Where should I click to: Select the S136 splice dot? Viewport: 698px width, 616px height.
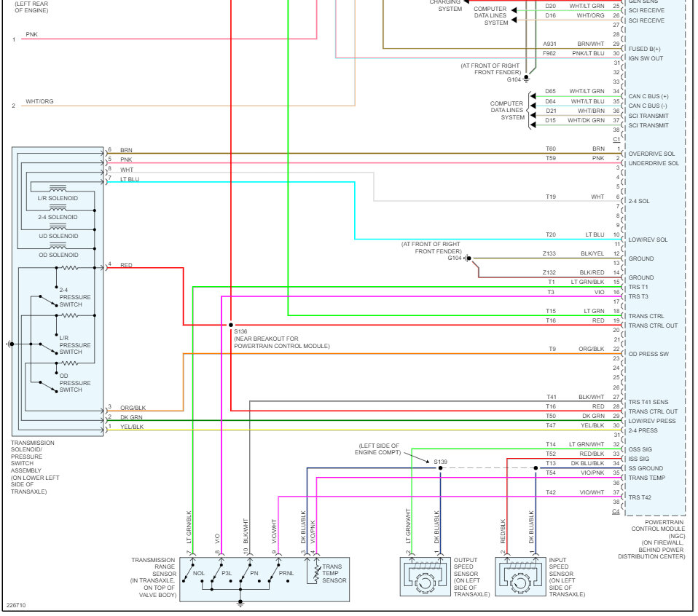tap(230, 325)
